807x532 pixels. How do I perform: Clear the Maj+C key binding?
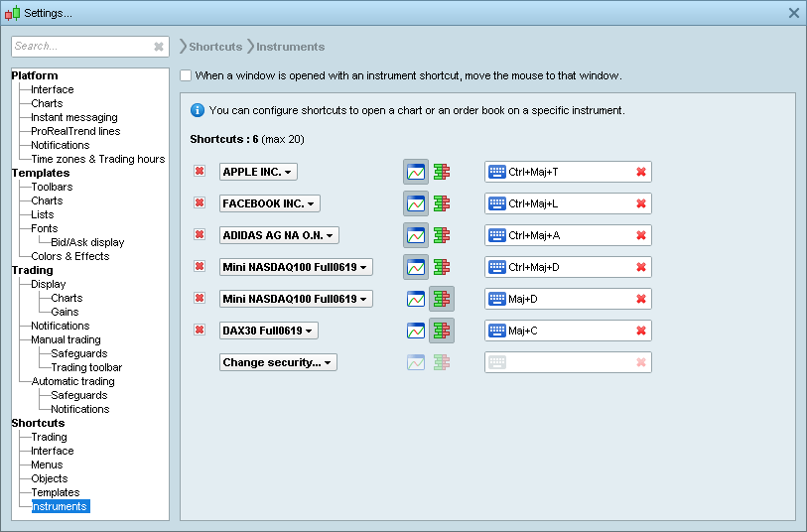tap(641, 331)
